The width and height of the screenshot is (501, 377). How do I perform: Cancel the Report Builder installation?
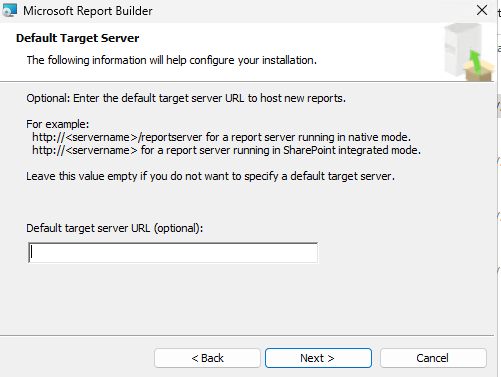coord(433,358)
